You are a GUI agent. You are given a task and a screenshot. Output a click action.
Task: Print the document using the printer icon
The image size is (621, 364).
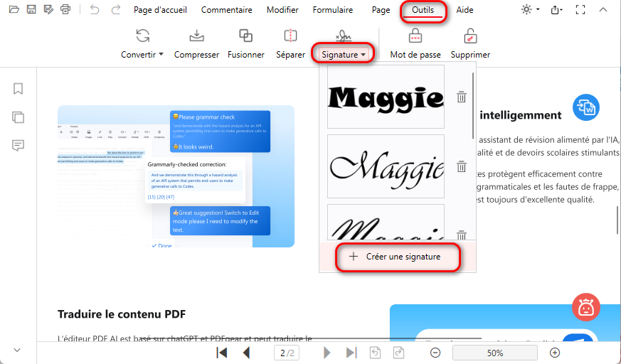(x=65, y=9)
